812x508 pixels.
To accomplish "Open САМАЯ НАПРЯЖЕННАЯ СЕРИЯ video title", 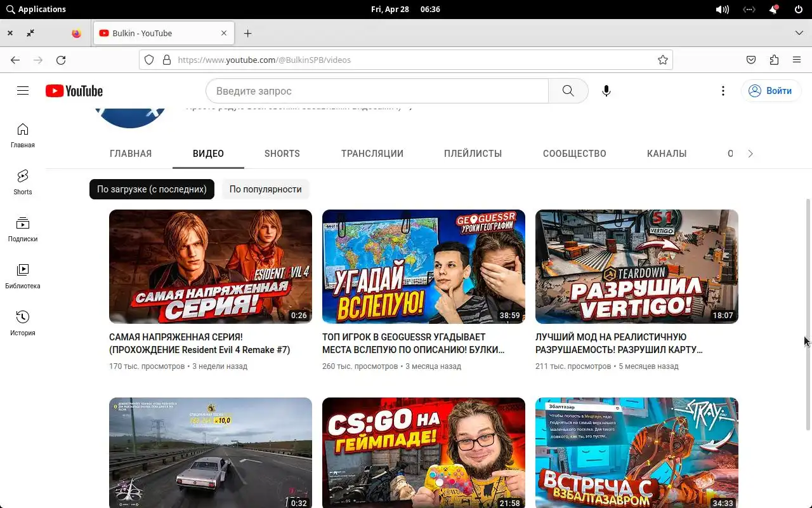I will click(x=199, y=344).
